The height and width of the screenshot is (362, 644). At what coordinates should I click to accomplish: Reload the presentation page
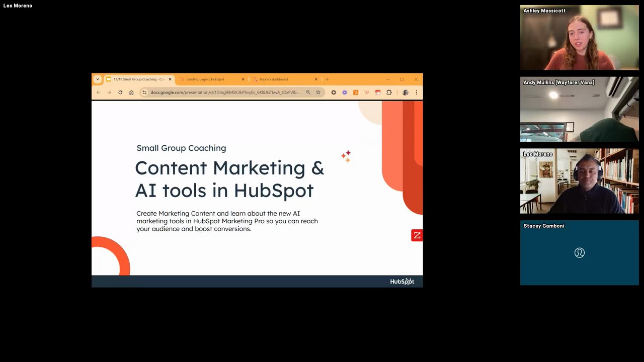click(120, 93)
